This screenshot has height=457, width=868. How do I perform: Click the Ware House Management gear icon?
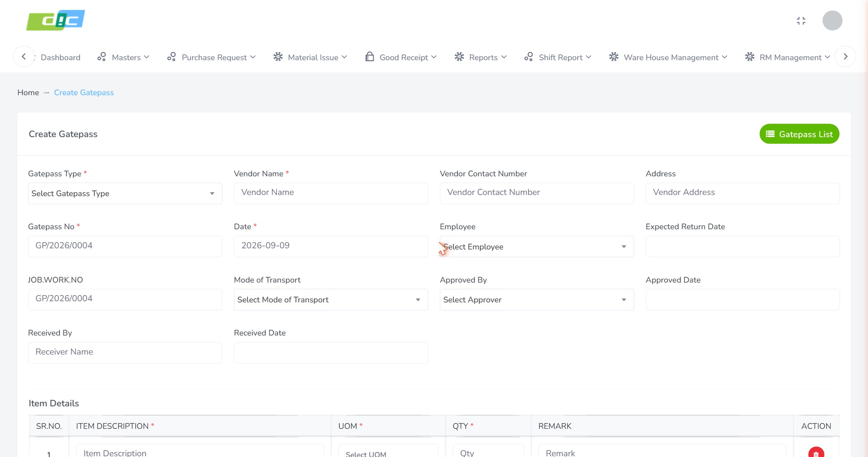(613, 57)
